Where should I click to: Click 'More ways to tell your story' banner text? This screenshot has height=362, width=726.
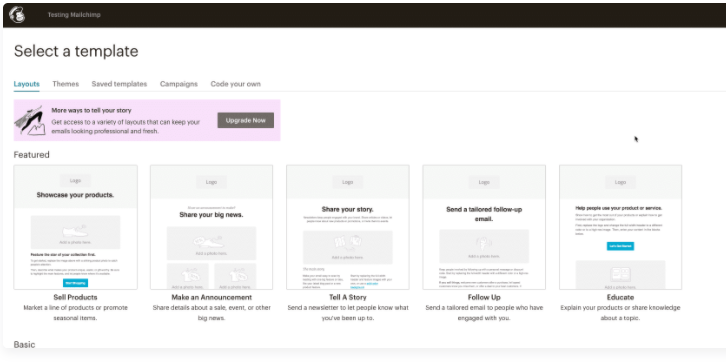click(x=91, y=111)
